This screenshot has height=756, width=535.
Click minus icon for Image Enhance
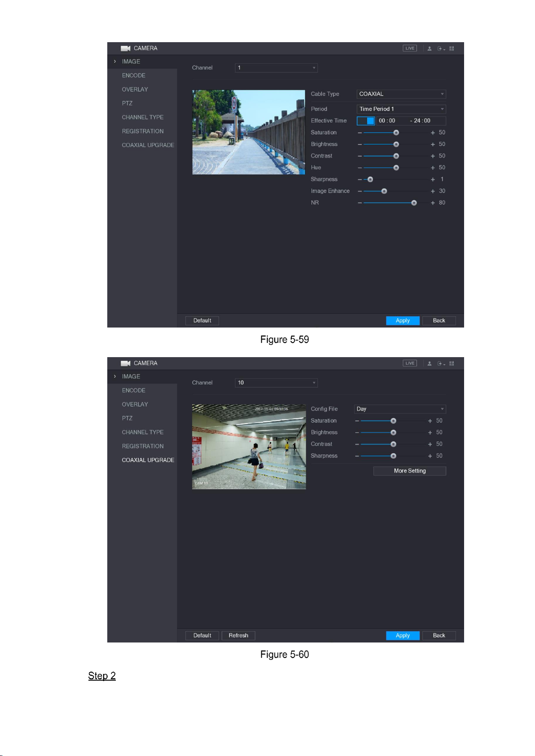click(x=360, y=191)
